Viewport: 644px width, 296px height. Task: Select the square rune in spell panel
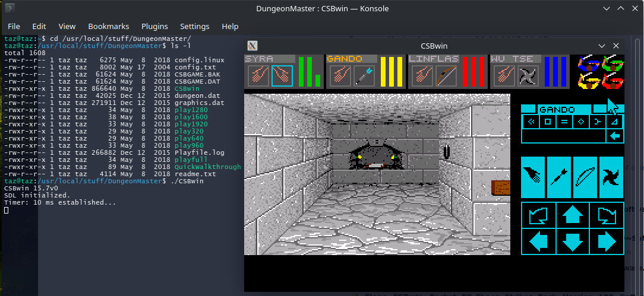tap(548, 122)
